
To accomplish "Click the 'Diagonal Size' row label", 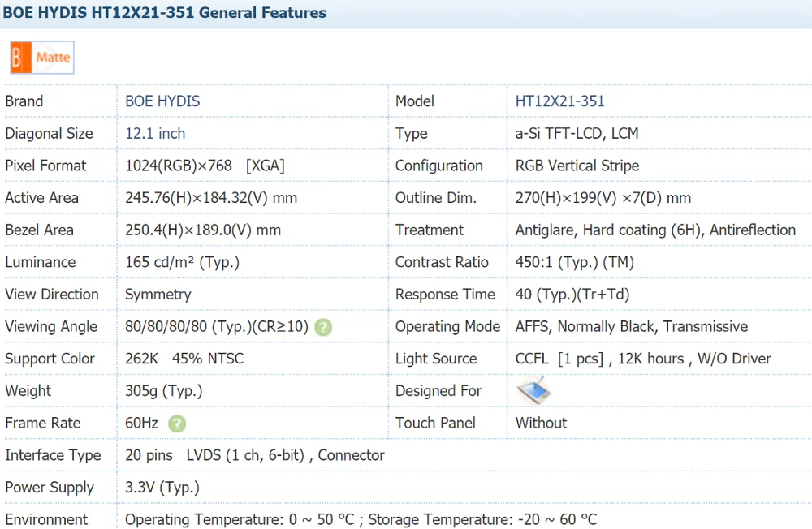I will pyautogui.click(x=50, y=134).
